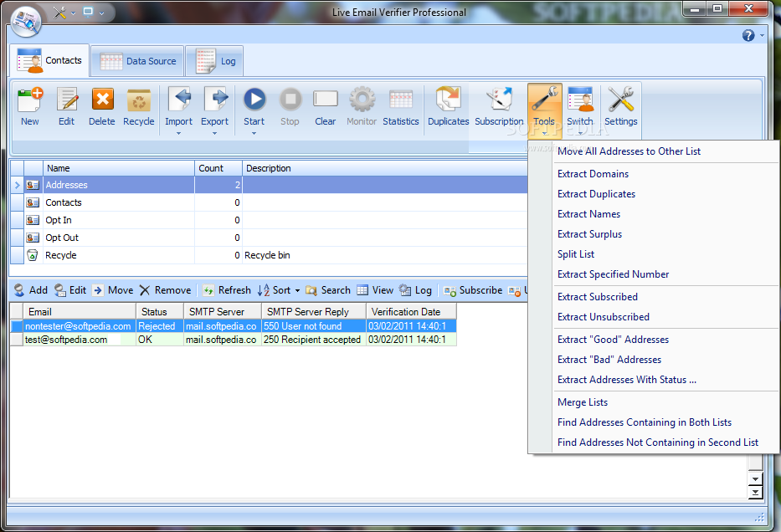This screenshot has height=532, width=781.
Task: Open the Settings toolbar icon
Action: [x=620, y=100]
